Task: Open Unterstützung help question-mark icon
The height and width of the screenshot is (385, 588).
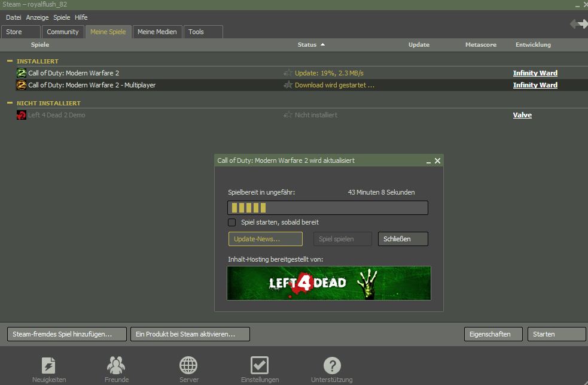Action: (332, 365)
